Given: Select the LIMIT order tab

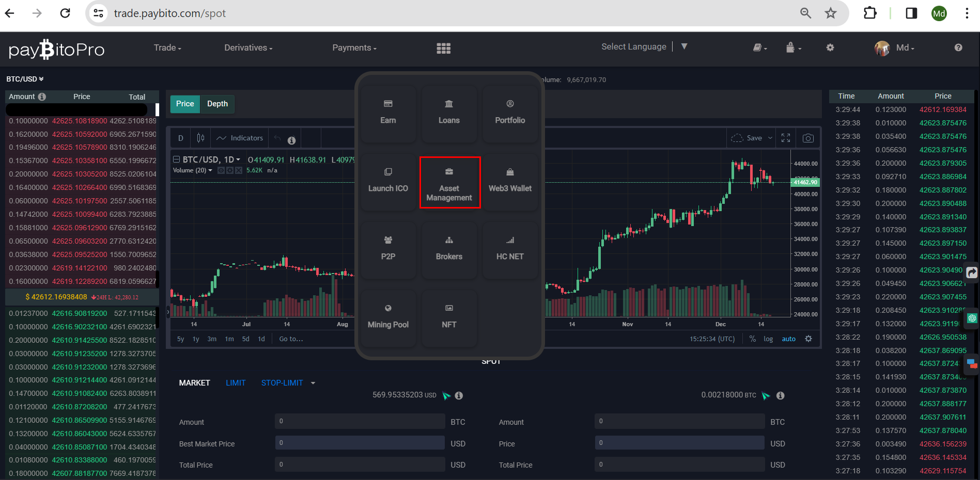Looking at the screenshot, I should 236,383.
